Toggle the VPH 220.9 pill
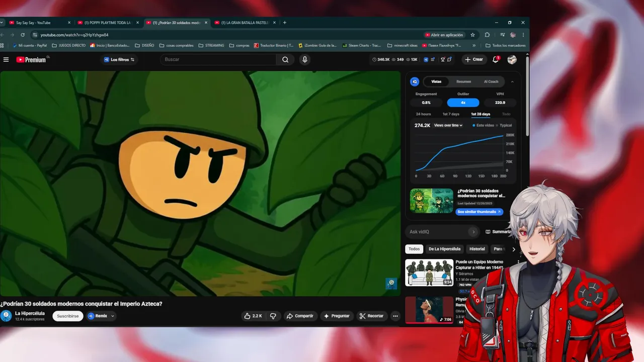 500,103
